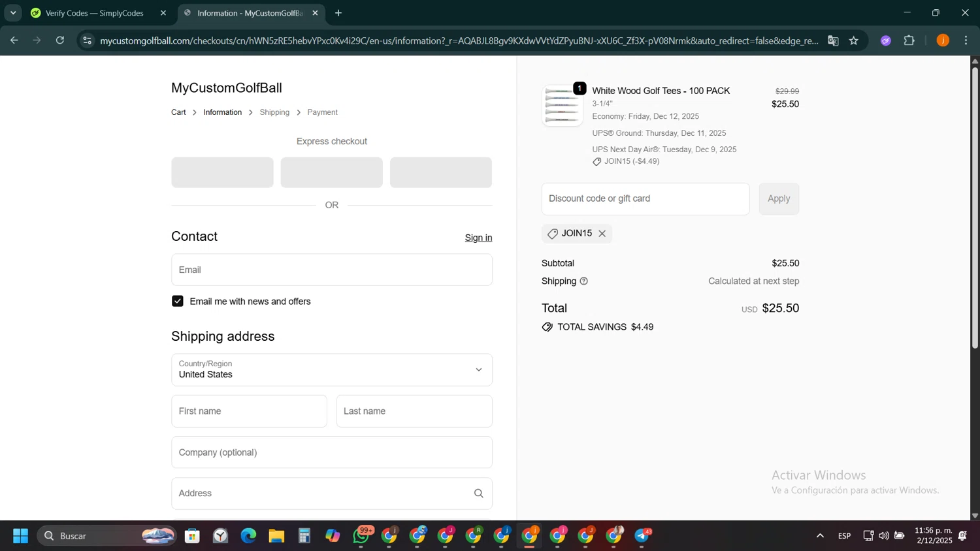Viewport: 980px width, 551px height.
Task: Focus the First name field
Action: [x=249, y=411]
